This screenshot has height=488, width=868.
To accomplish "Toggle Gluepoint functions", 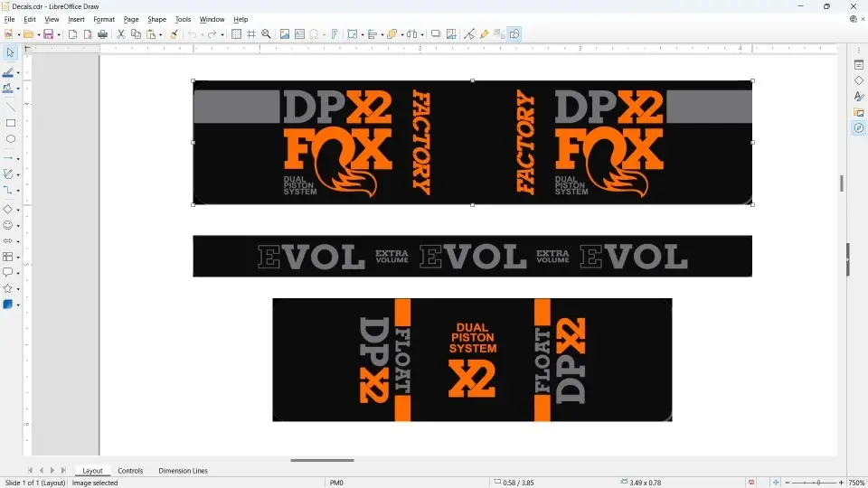I will [x=485, y=34].
